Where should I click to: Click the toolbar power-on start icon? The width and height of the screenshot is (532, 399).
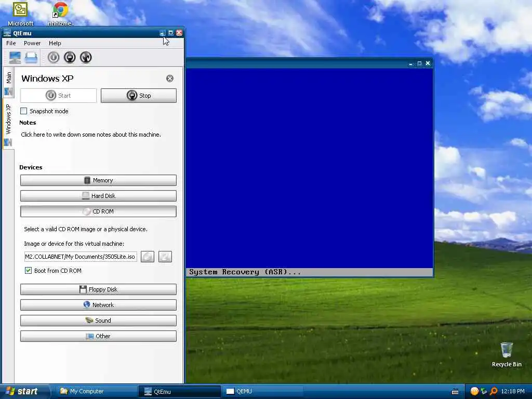coord(54,57)
